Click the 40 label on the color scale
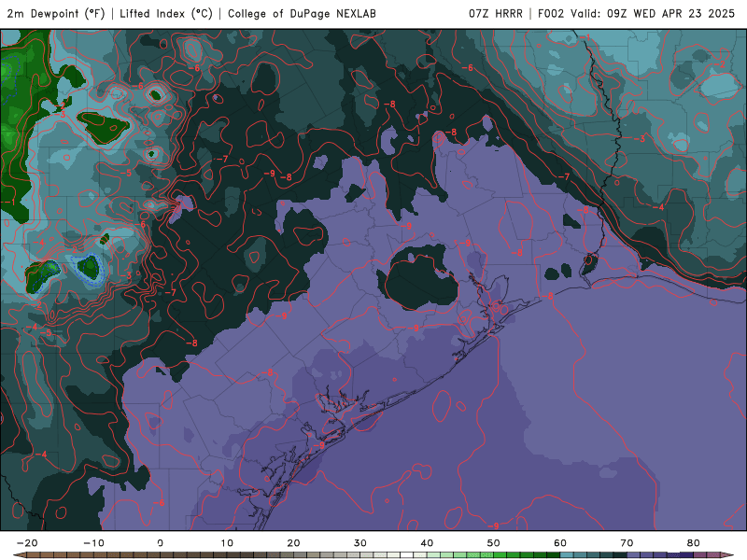 [x=427, y=543]
